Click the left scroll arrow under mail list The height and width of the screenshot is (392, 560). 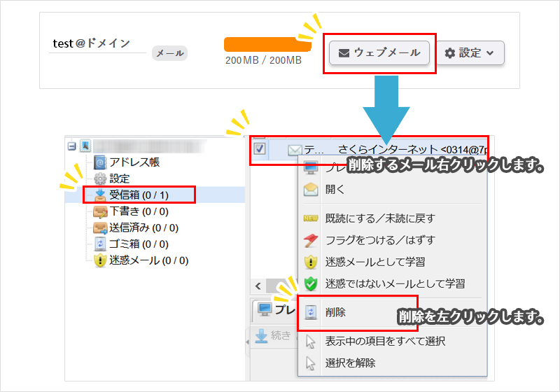click(258, 286)
